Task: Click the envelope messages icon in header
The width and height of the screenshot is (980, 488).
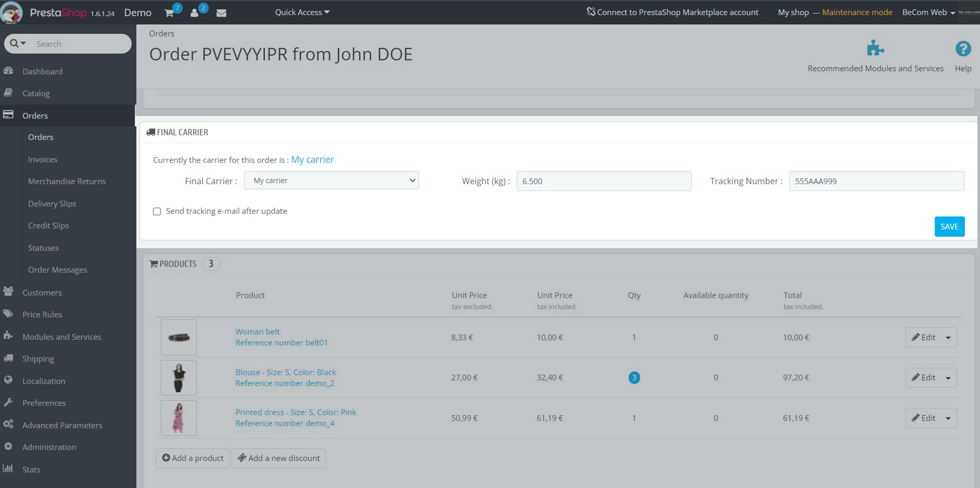Action: pyautogui.click(x=221, y=13)
